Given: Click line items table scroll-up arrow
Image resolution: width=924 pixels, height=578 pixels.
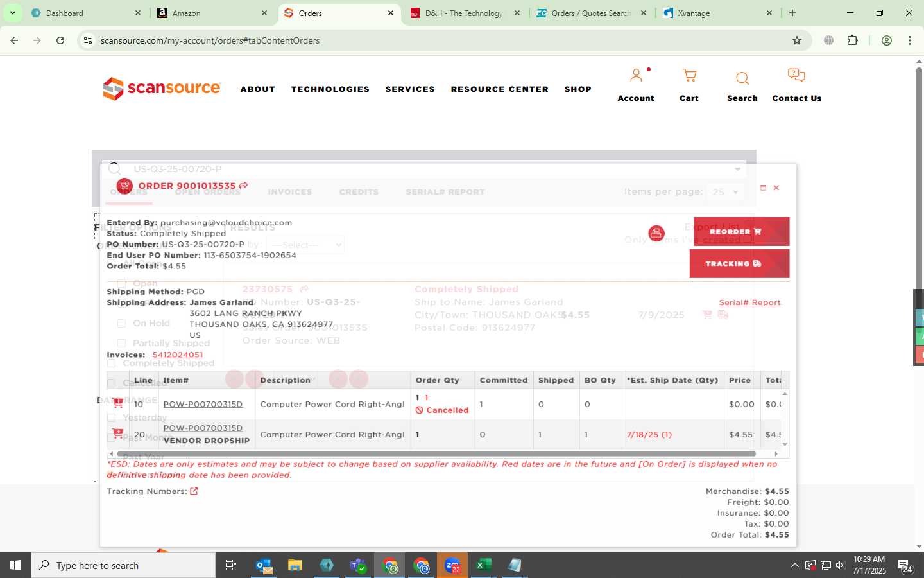Looking at the screenshot, I should [785, 393].
